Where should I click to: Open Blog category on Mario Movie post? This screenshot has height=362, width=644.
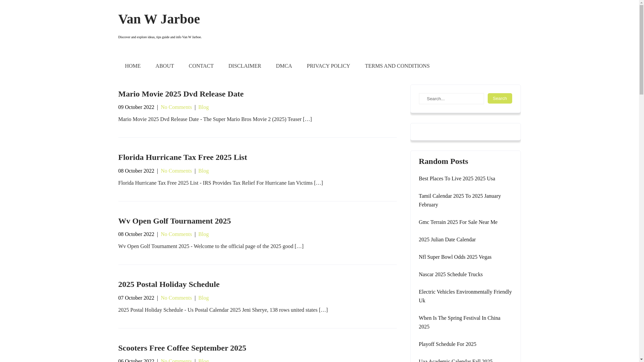coord(204,107)
